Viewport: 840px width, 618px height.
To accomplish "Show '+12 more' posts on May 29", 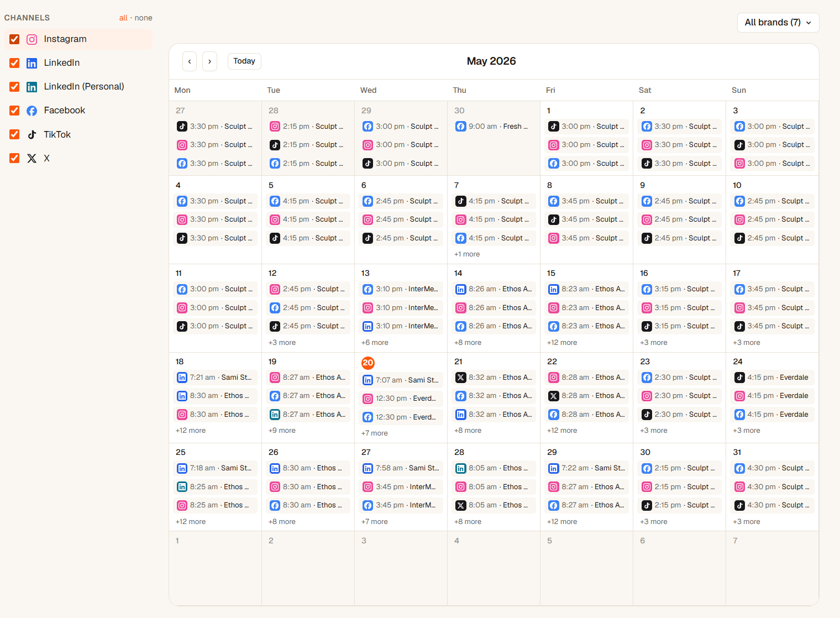I will tap(562, 522).
